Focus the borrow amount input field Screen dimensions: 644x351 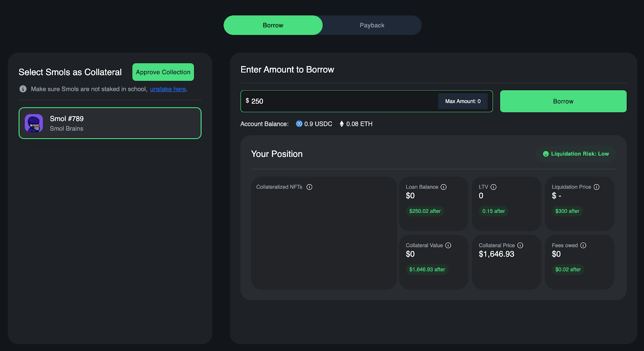click(x=340, y=101)
